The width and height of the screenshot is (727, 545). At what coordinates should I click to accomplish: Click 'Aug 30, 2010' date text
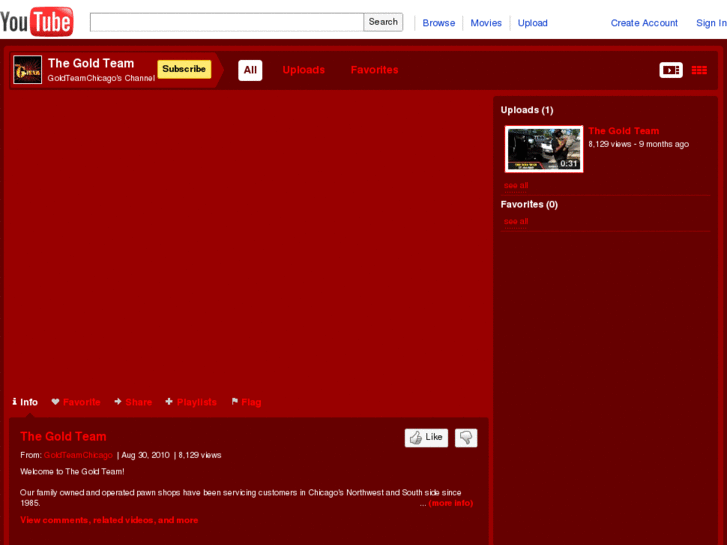(145, 455)
